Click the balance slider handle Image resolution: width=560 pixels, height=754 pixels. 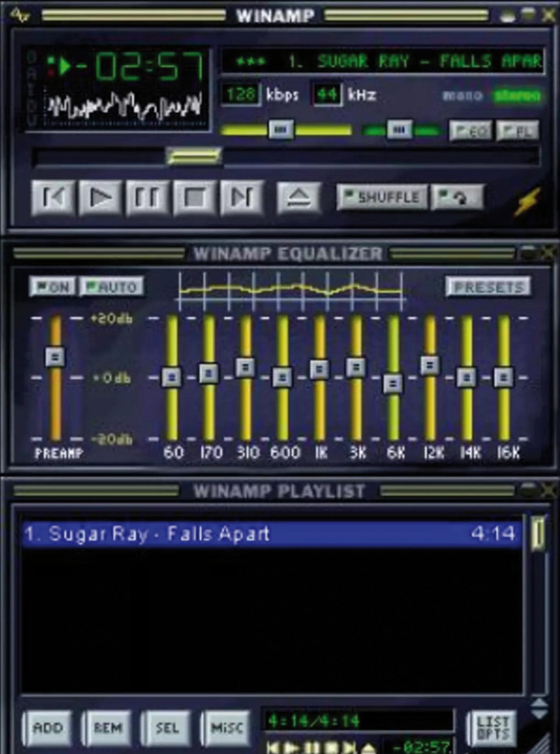(x=399, y=130)
